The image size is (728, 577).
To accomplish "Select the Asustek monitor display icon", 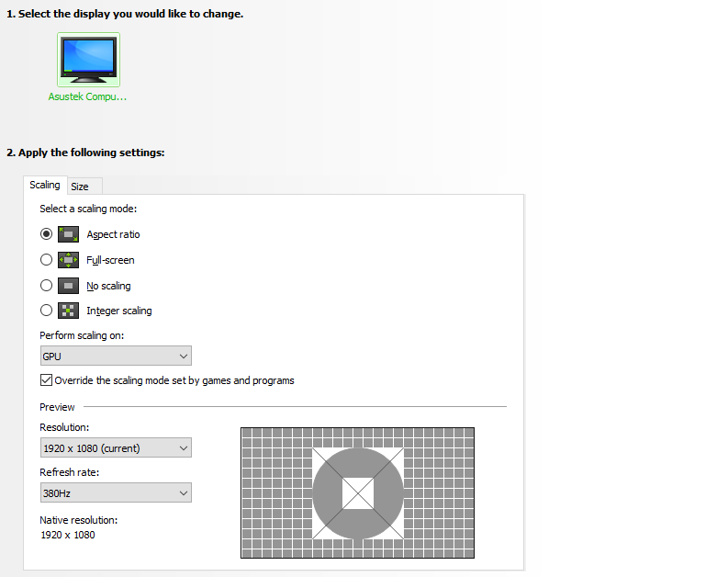I will [x=89, y=59].
